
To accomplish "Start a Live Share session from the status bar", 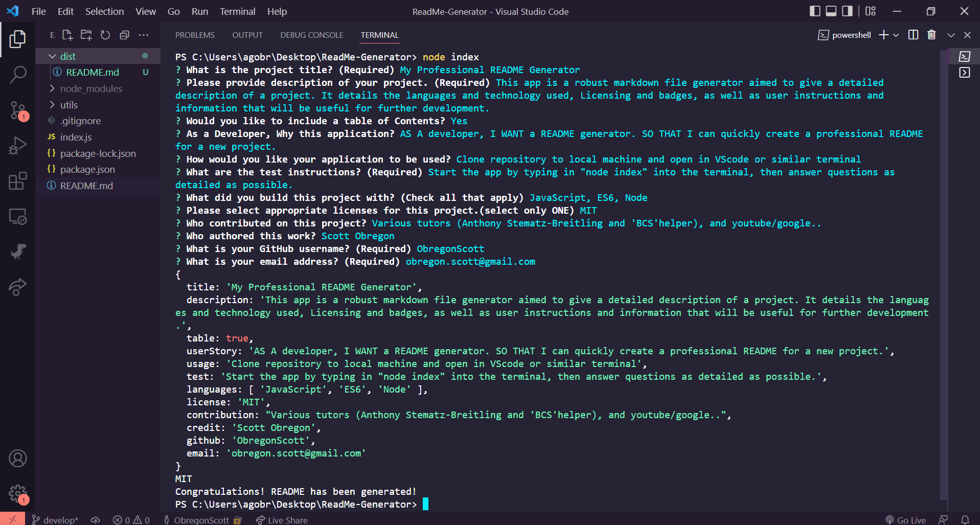I will pos(282,520).
